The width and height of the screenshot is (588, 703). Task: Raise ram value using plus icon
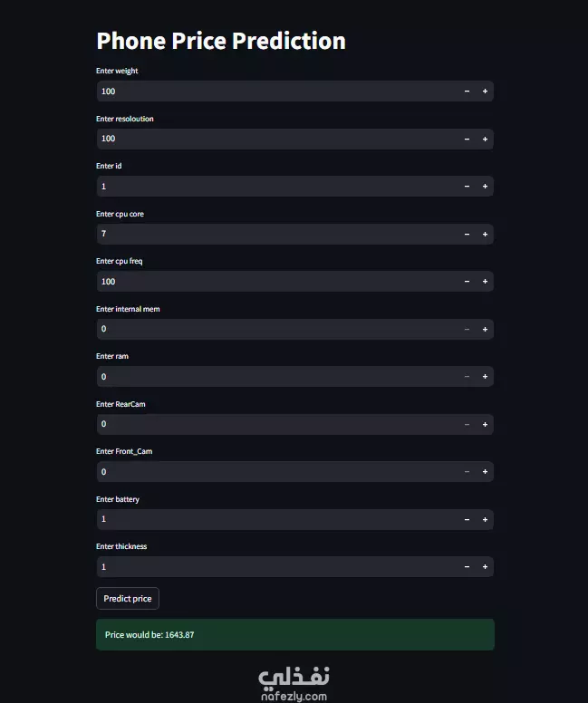point(485,377)
